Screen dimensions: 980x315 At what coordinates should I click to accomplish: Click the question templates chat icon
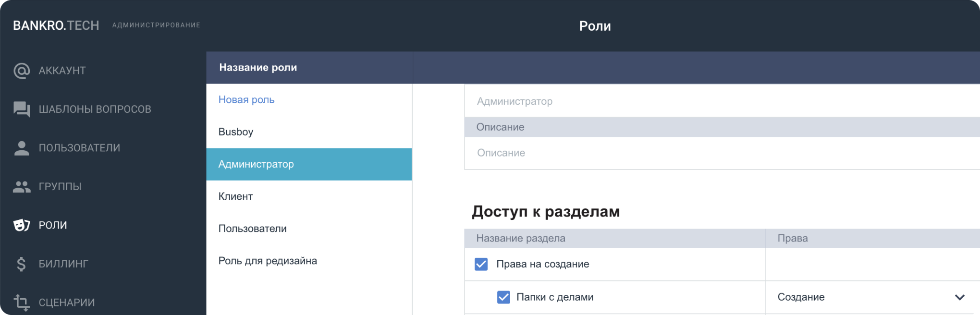[22, 109]
